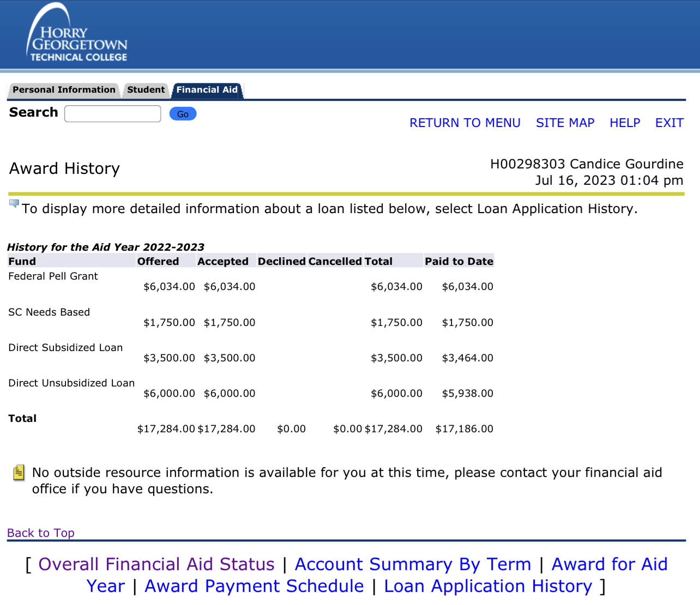Click the Go search button

coord(183,114)
